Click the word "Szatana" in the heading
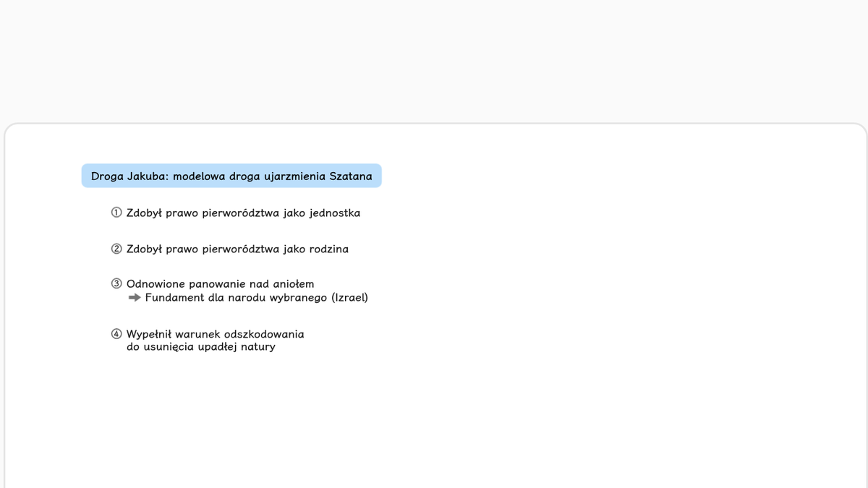Image resolution: width=868 pixels, height=488 pixels. click(351, 176)
